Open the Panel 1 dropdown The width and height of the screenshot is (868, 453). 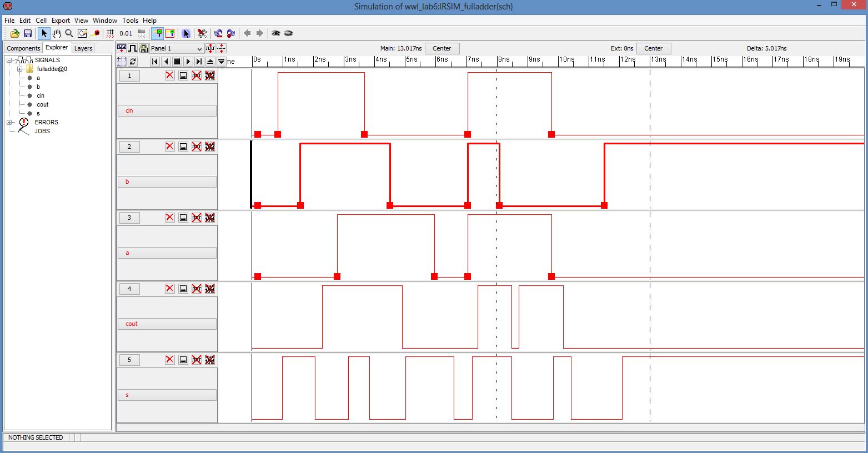click(x=177, y=48)
